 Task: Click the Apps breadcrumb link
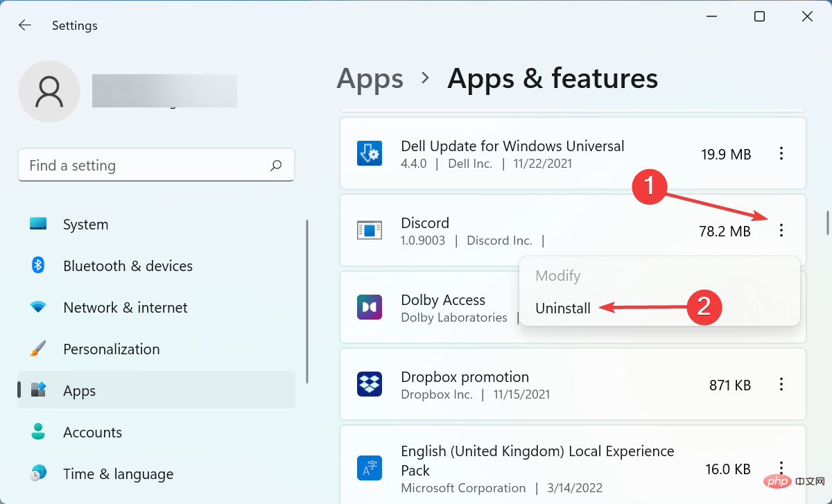(x=370, y=79)
